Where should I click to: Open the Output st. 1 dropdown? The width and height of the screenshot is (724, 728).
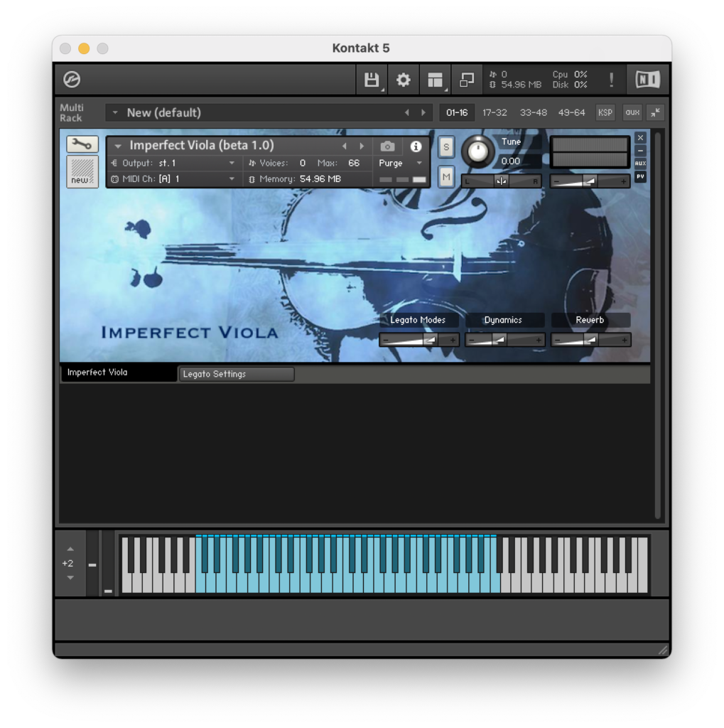point(175,163)
